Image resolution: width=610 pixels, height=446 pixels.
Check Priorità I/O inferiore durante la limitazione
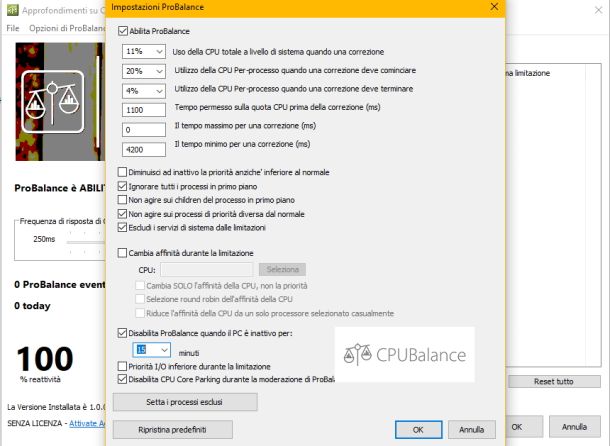click(122, 367)
